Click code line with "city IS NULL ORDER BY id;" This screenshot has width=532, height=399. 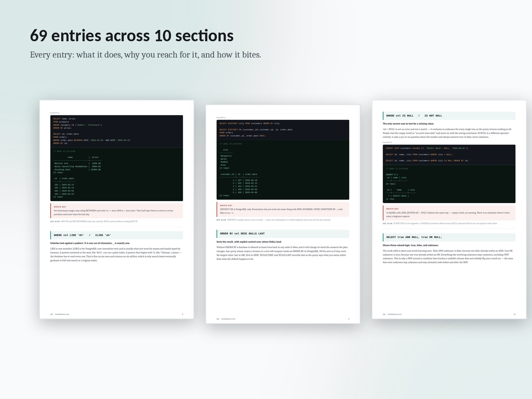[x=427, y=161]
